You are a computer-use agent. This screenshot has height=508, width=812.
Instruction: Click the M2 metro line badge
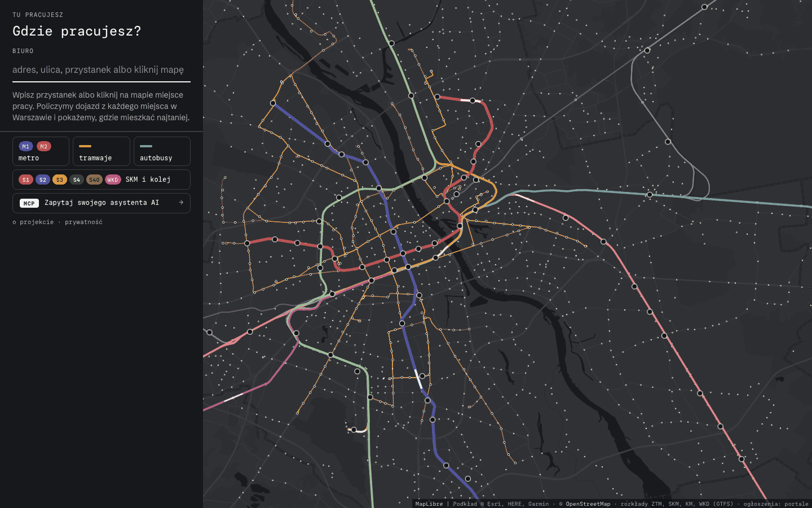[44, 146]
